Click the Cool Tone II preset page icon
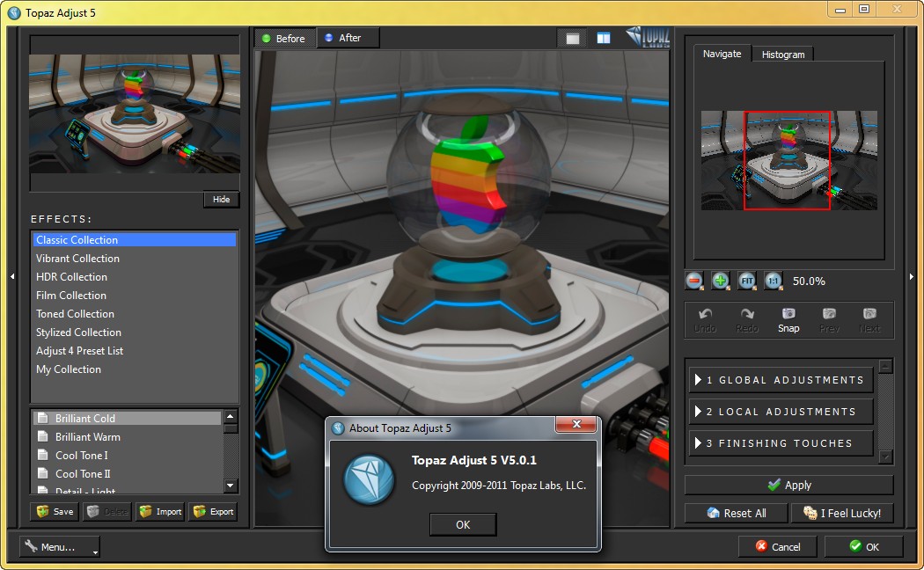This screenshot has width=924, height=570. 42,473
